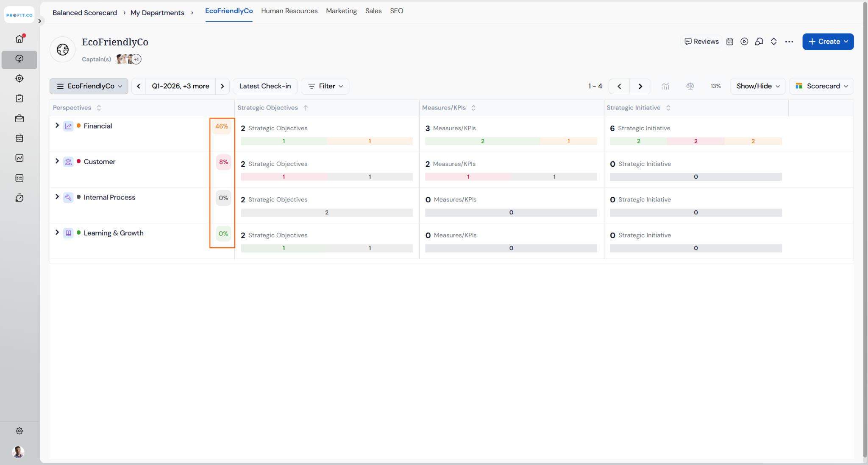Click Financial strategic objectives progress bar
The width and height of the screenshot is (868, 465).
pos(327,141)
